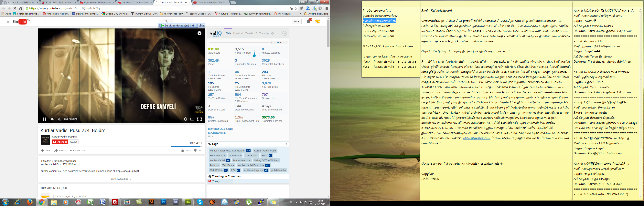Subscribe with the Abone ol button
Viewport: 644px width, 206px height.
60,142
